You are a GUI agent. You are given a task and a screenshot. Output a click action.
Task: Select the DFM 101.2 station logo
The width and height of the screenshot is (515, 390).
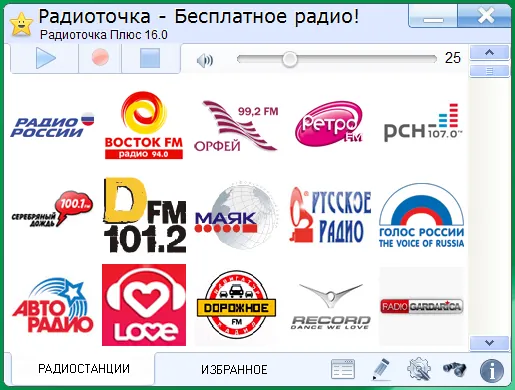pos(145,215)
